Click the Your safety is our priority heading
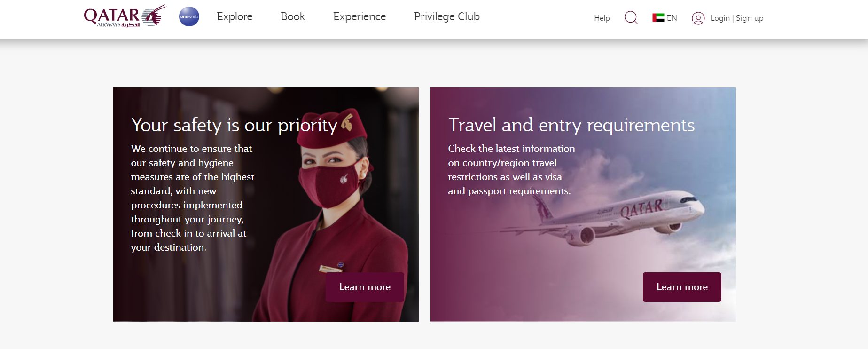This screenshot has width=868, height=349. click(233, 125)
